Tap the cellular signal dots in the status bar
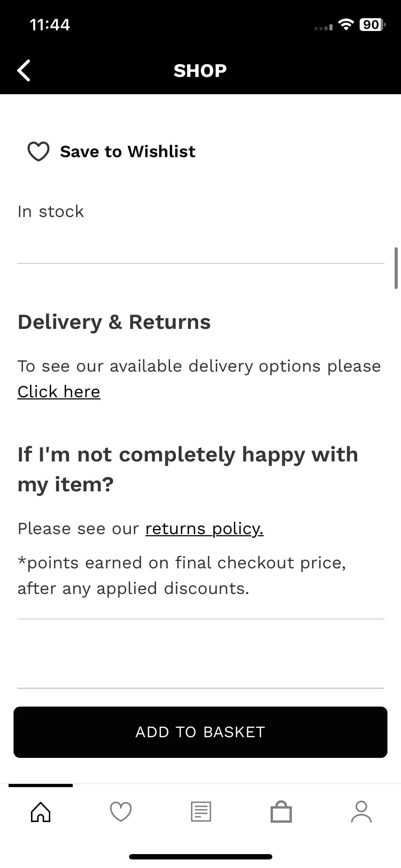 [323, 27]
